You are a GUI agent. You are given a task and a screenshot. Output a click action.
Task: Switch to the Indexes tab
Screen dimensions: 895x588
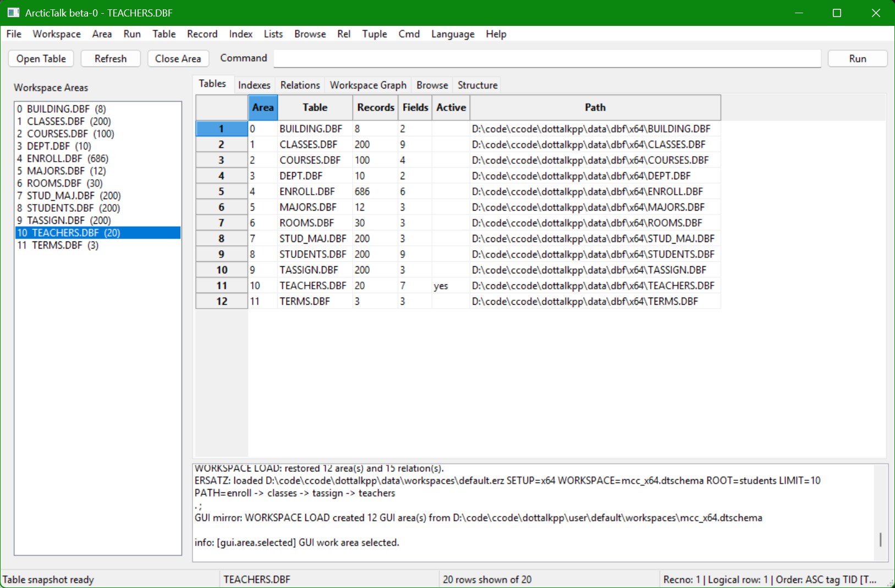coord(254,85)
